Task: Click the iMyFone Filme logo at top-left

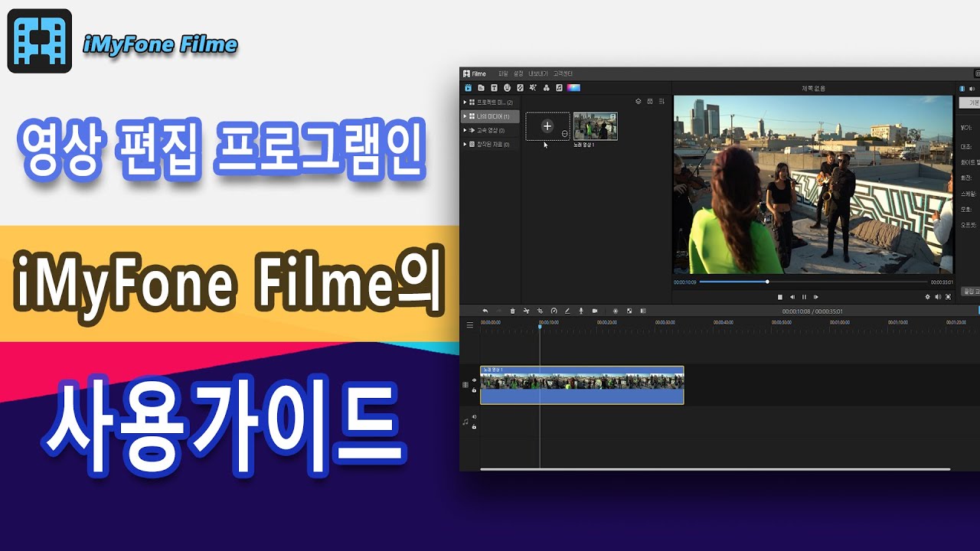Action: [40, 41]
